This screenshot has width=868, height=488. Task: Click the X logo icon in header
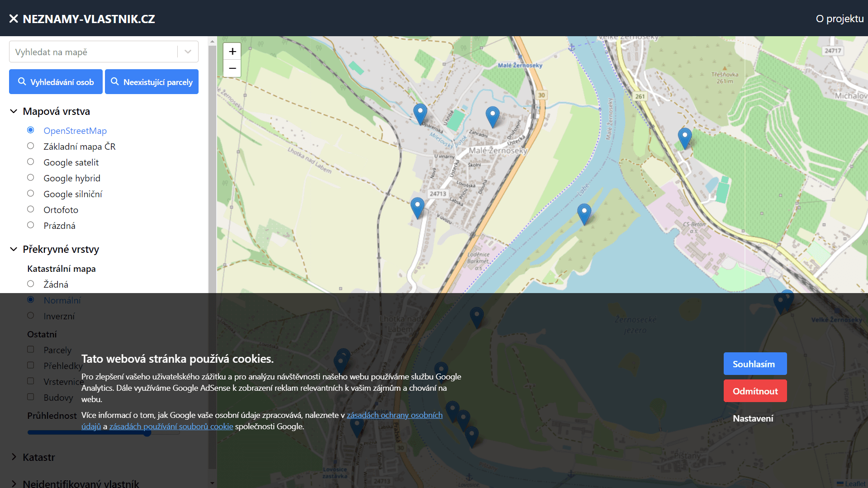14,19
